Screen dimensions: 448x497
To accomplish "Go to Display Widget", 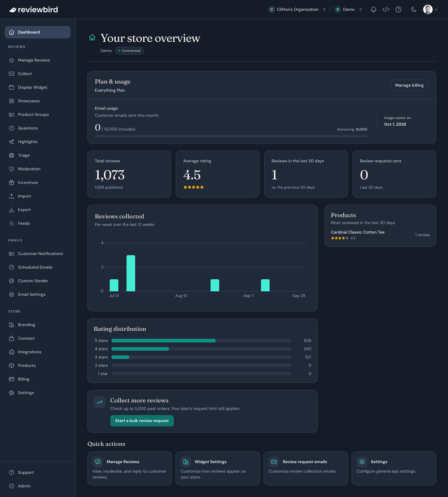I will 38,87.
